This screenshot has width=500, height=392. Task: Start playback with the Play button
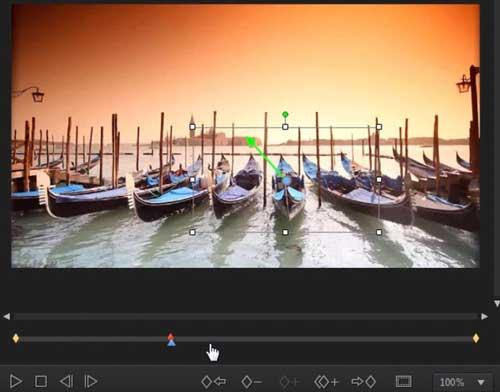click(x=16, y=381)
